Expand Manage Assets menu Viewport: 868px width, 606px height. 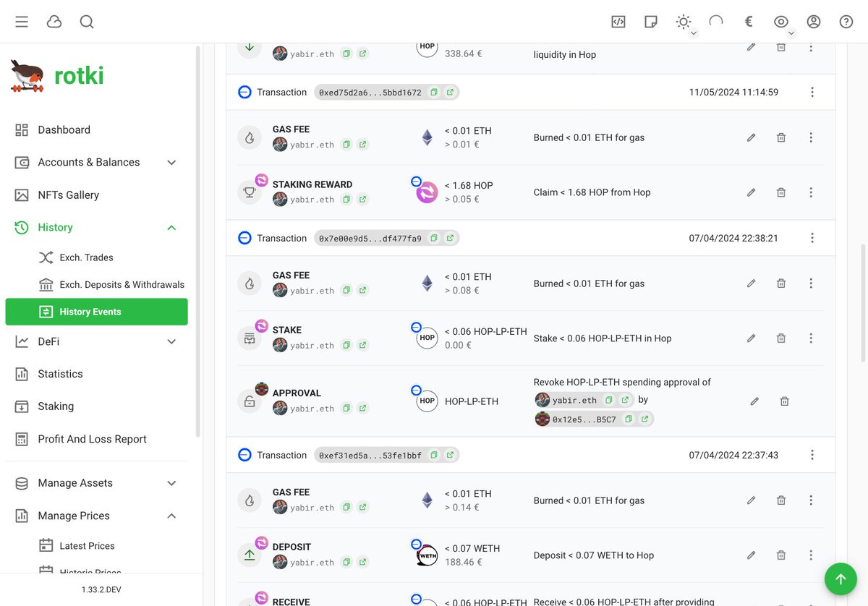pyautogui.click(x=96, y=483)
